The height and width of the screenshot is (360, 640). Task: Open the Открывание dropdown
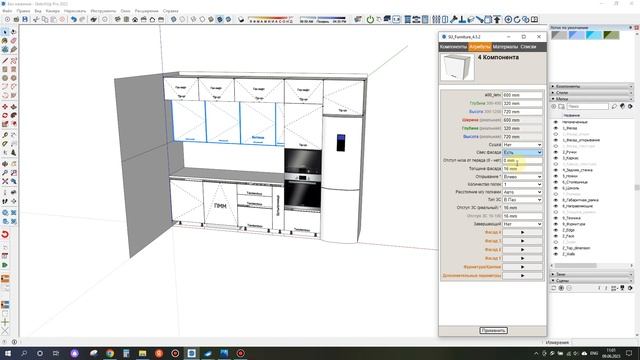point(522,177)
